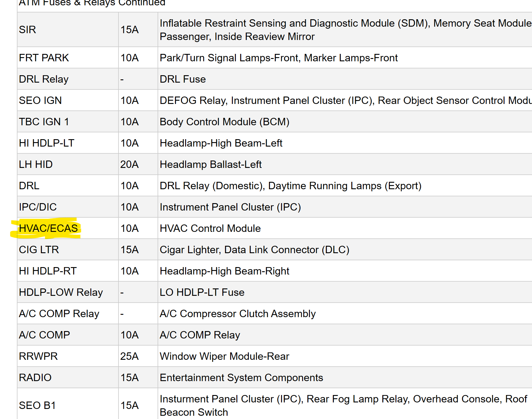Click the HDLP-LOW Relay row label

pos(61,292)
